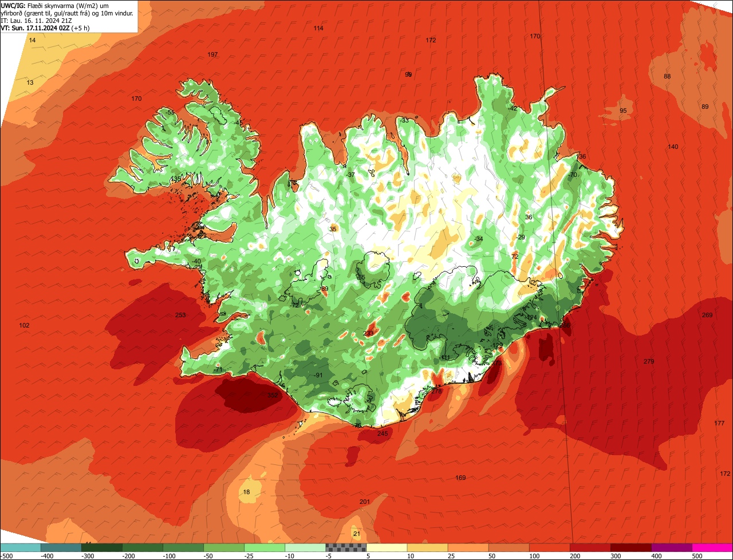
Task: Select the dark maroon 300 to 400 legend swatch
Action: 630,547
